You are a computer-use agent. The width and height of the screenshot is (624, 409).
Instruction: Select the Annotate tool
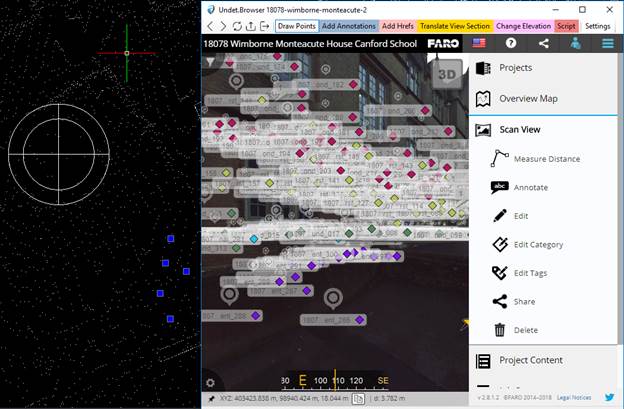[520, 187]
